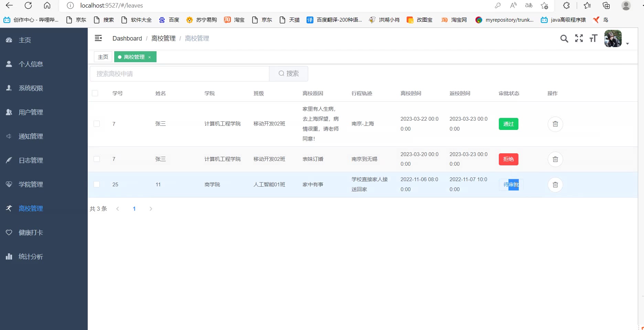644x330 pixels.
Task: Click the green 通过 status tag
Action: [x=508, y=124]
